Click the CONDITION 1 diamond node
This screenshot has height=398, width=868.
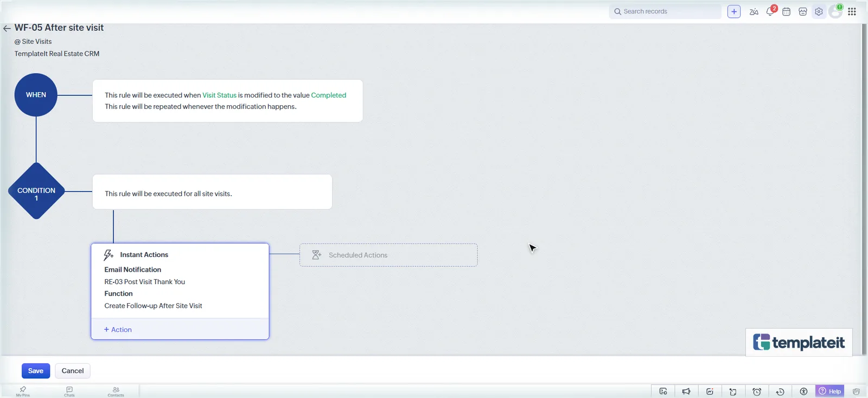click(x=36, y=191)
